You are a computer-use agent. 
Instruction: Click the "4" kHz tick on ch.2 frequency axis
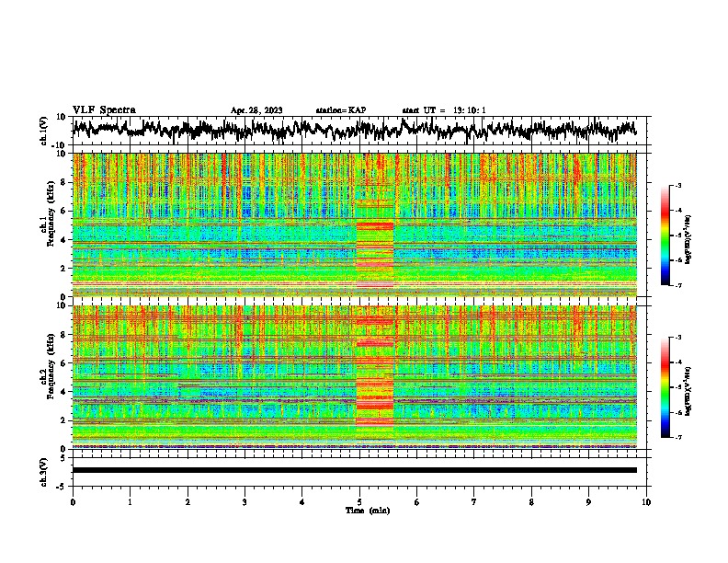(64, 392)
